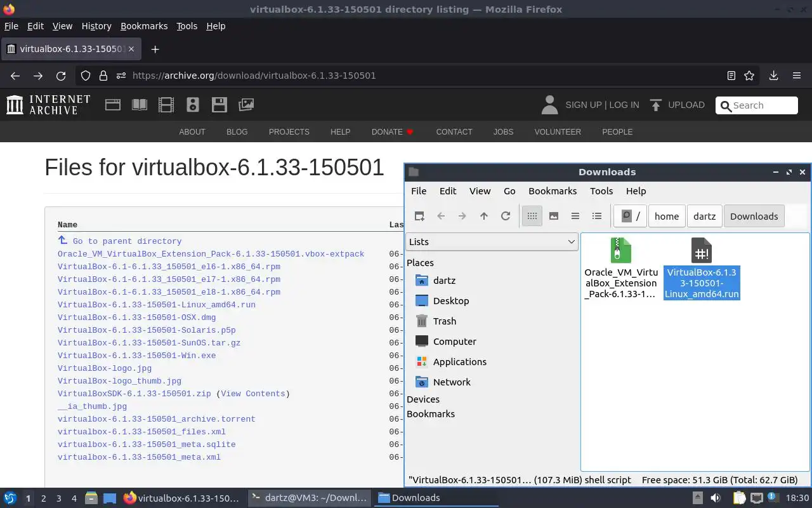Switch to the dartz@VM3 terminal taskbar item
Viewport: 812px width, 508px height.
click(x=309, y=498)
